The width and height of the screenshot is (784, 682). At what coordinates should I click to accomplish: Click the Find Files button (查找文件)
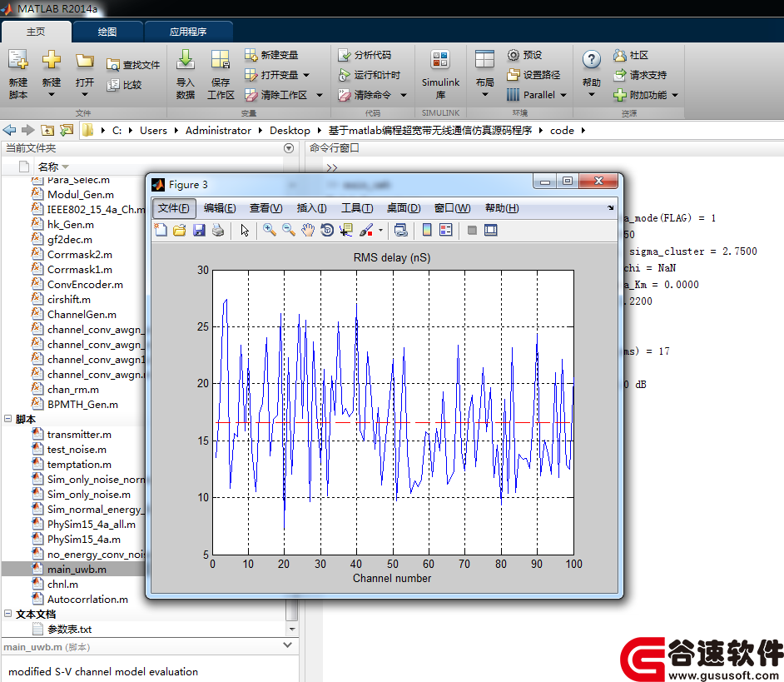point(133,65)
